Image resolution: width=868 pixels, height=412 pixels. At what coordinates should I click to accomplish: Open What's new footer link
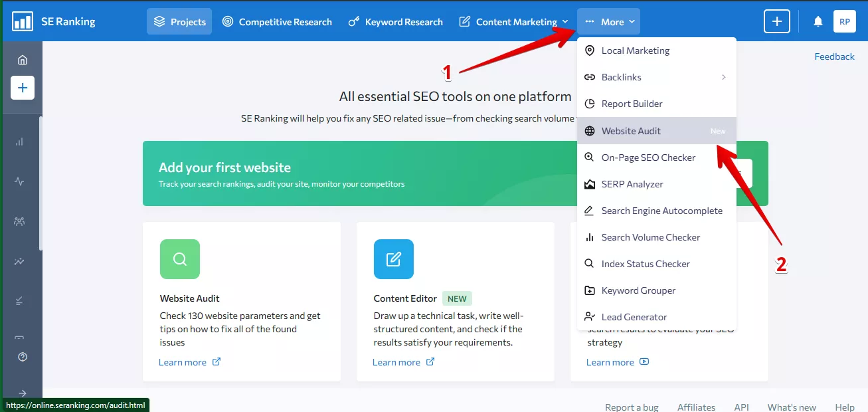792,407
